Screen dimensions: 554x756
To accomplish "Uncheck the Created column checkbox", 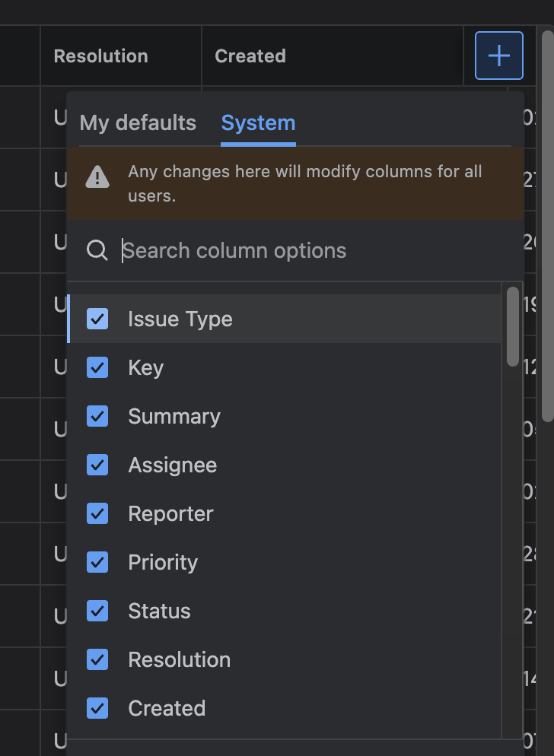I will click(97, 708).
